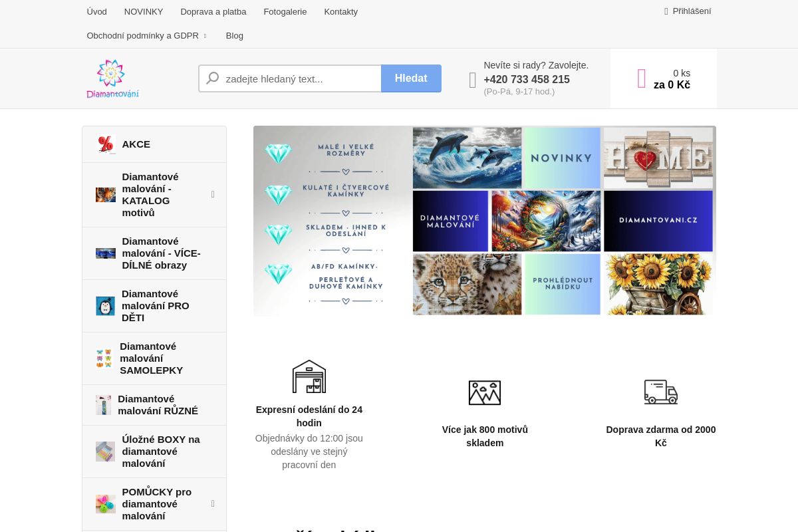Click the Diamantování logo
798x532 pixels.
(112, 78)
